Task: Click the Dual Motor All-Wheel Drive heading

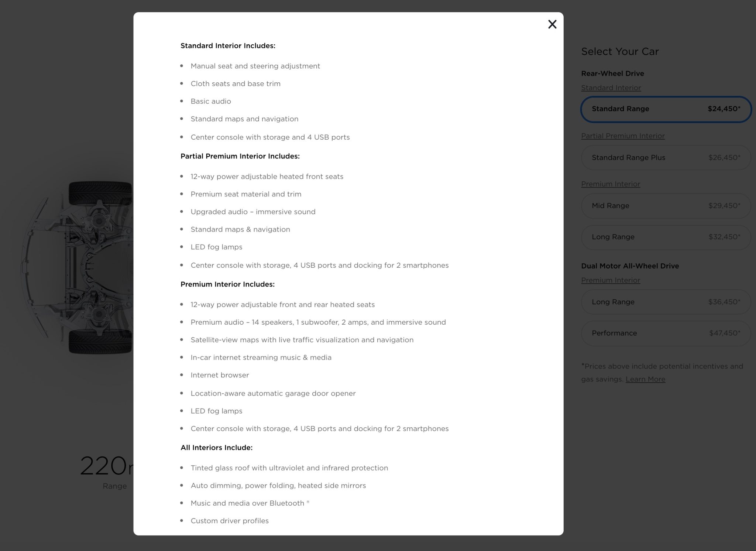Action: click(630, 266)
